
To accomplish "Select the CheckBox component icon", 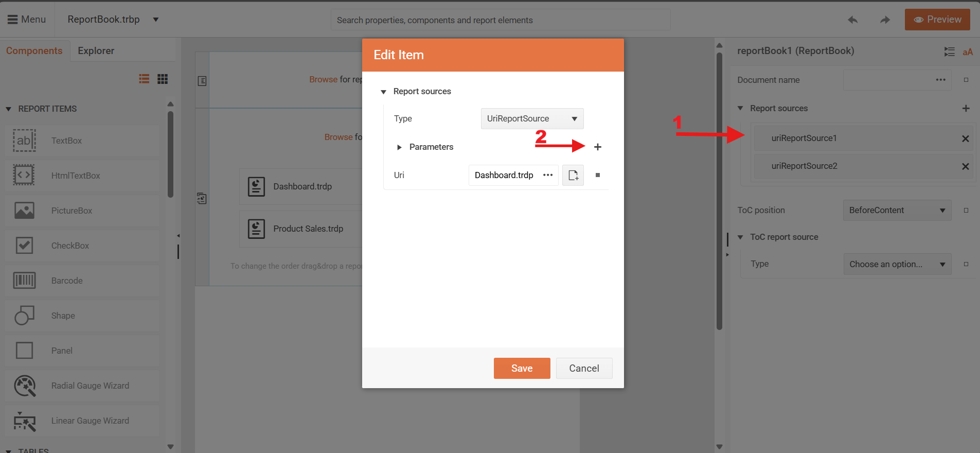I will click(24, 246).
